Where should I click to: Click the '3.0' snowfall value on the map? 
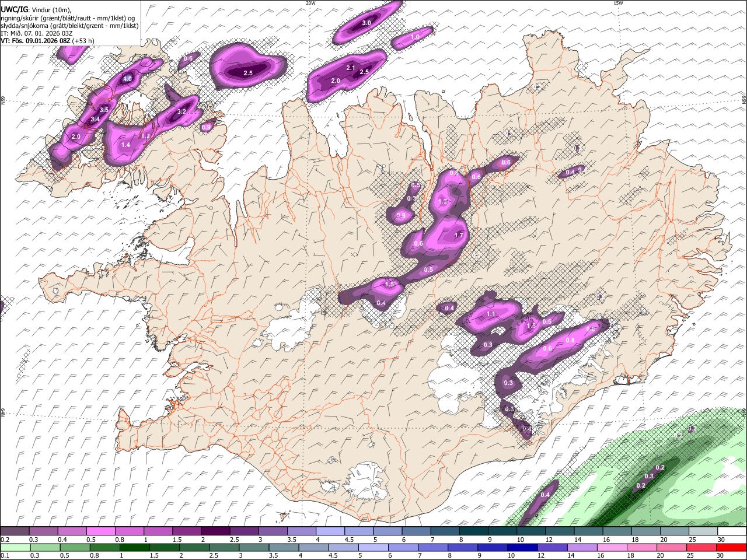[x=366, y=23]
